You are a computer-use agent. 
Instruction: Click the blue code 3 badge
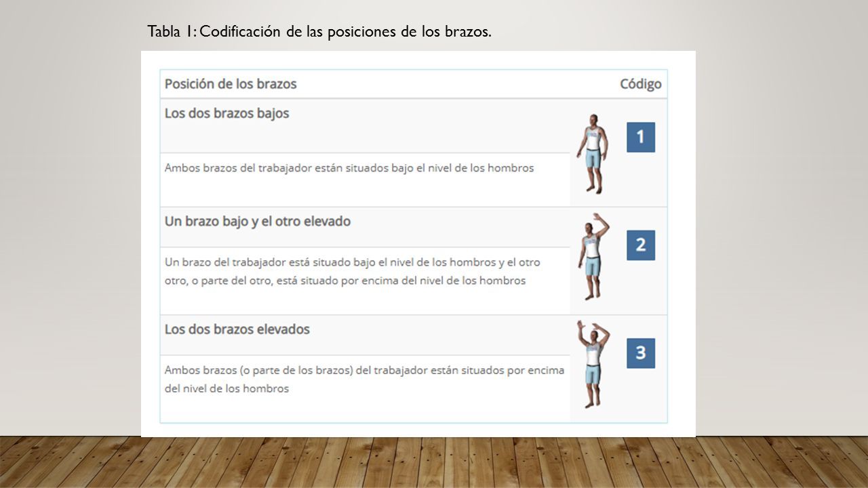(x=641, y=353)
